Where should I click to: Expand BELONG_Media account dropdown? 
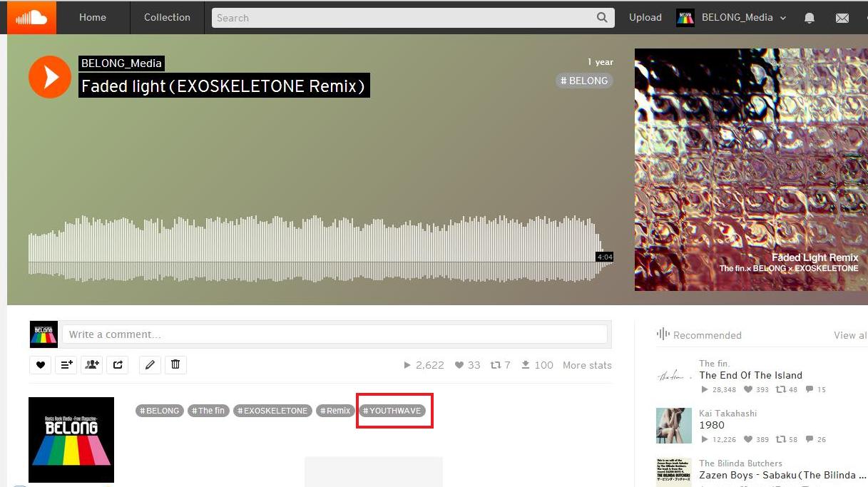click(x=731, y=18)
